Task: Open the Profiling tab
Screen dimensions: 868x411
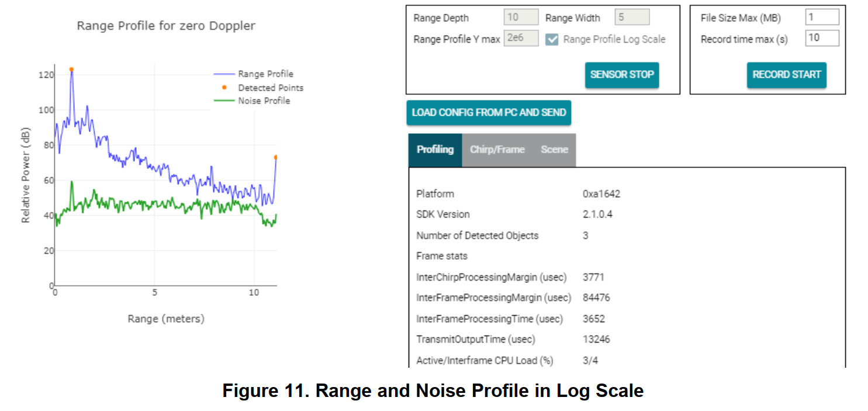Action: [435, 150]
